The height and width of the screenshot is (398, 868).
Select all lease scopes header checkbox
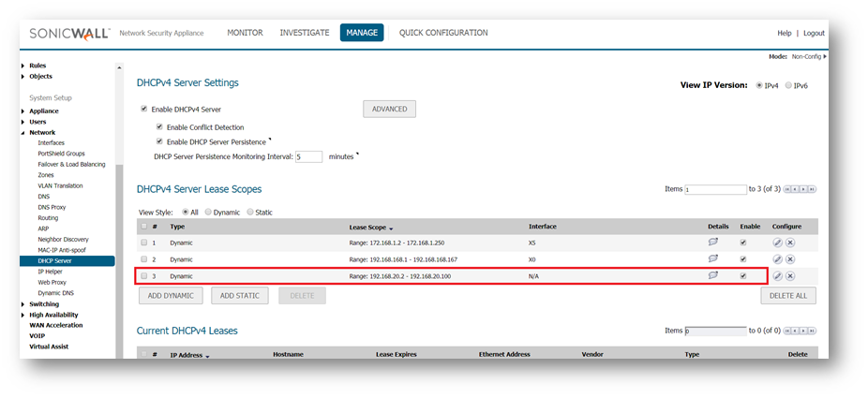point(144,226)
